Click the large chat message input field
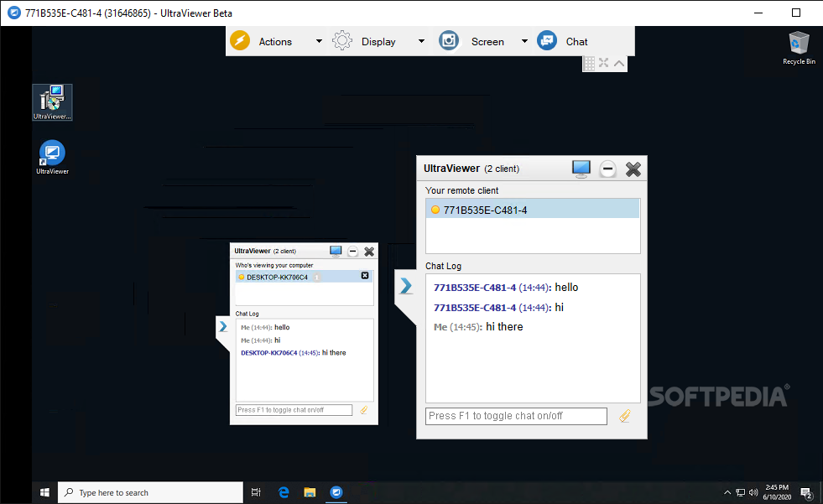Screen dimensions: 823x504 coord(516,416)
